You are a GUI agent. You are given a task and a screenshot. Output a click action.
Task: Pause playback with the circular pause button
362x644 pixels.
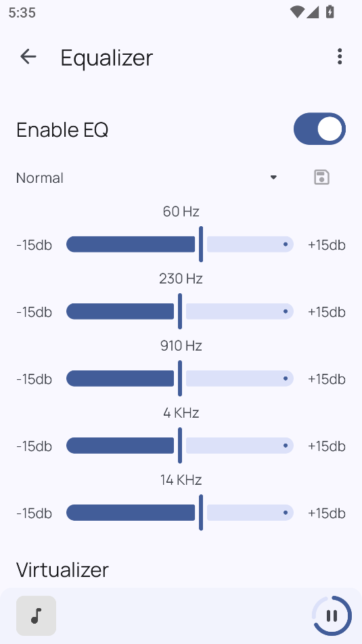tap(332, 616)
